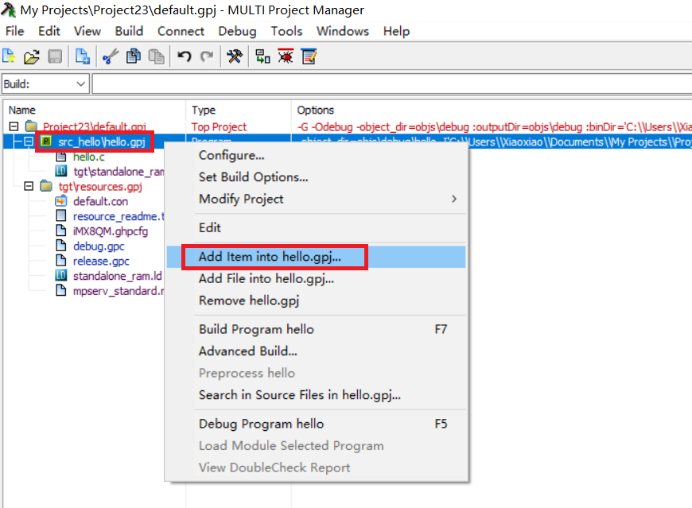Click the Options column header

point(316,110)
